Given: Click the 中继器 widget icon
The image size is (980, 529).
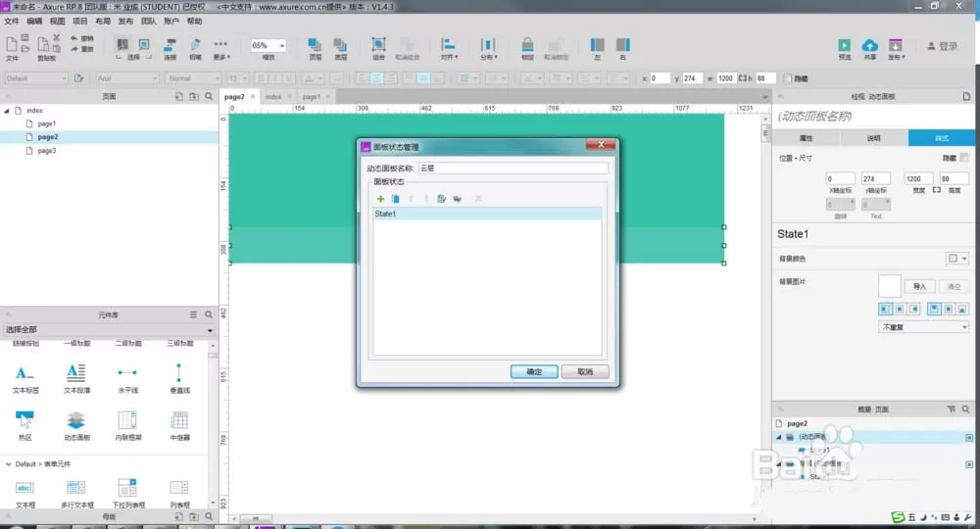Looking at the screenshot, I should point(179,419).
